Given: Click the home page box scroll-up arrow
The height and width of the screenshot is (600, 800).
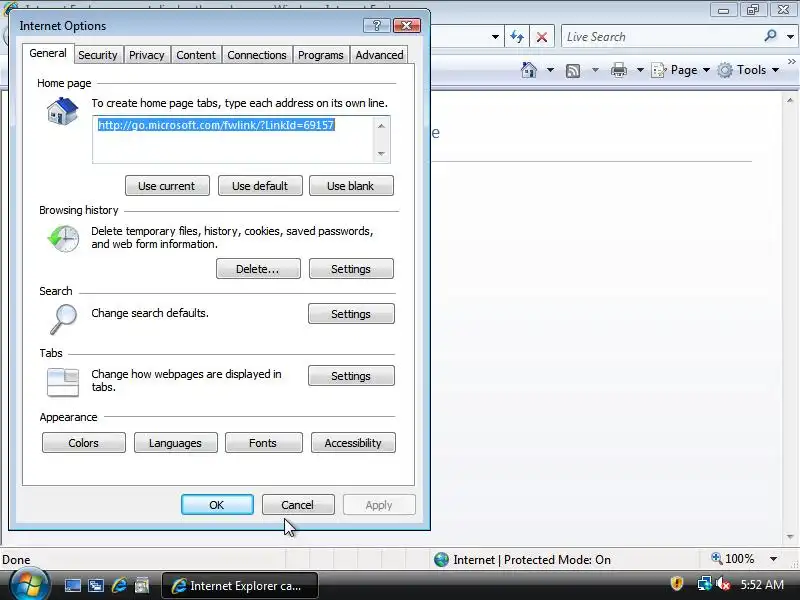Looking at the screenshot, I should pos(381,126).
